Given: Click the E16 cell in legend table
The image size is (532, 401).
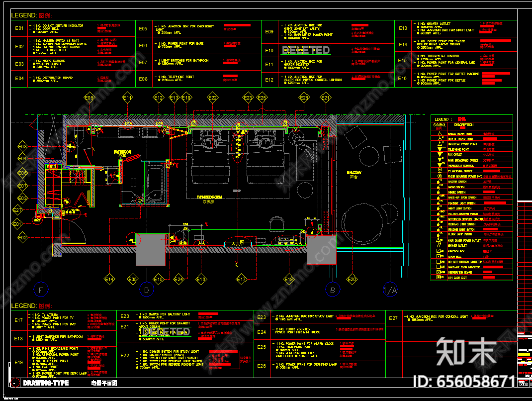Looking at the screenshot, I should pos(403,79).
